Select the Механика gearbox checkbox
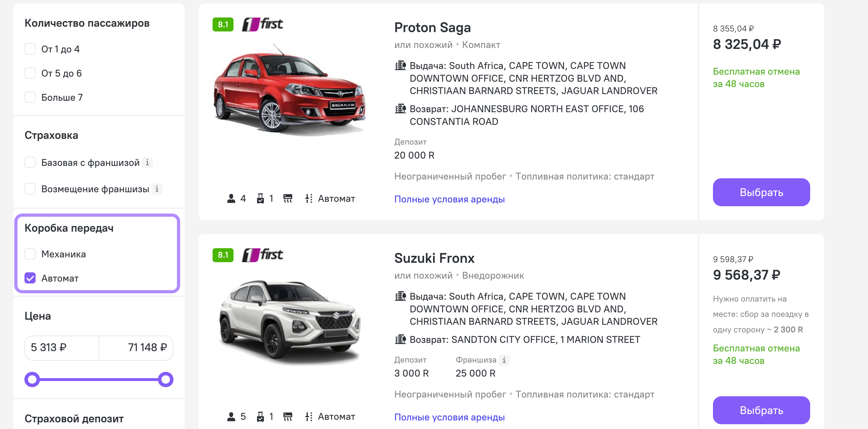This screenshot has height=429, width=868. (x=30, y=254)
